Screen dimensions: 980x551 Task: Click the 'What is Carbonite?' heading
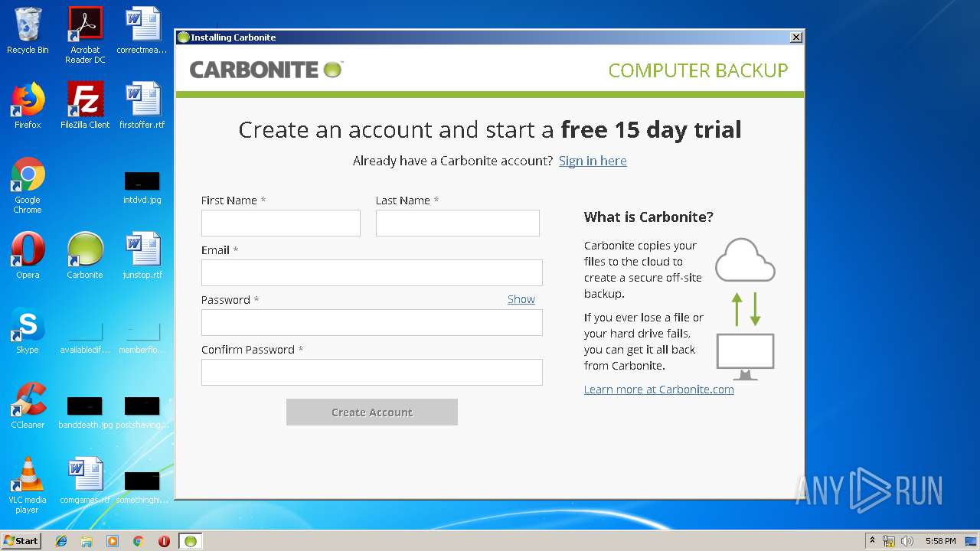[648, 217]
